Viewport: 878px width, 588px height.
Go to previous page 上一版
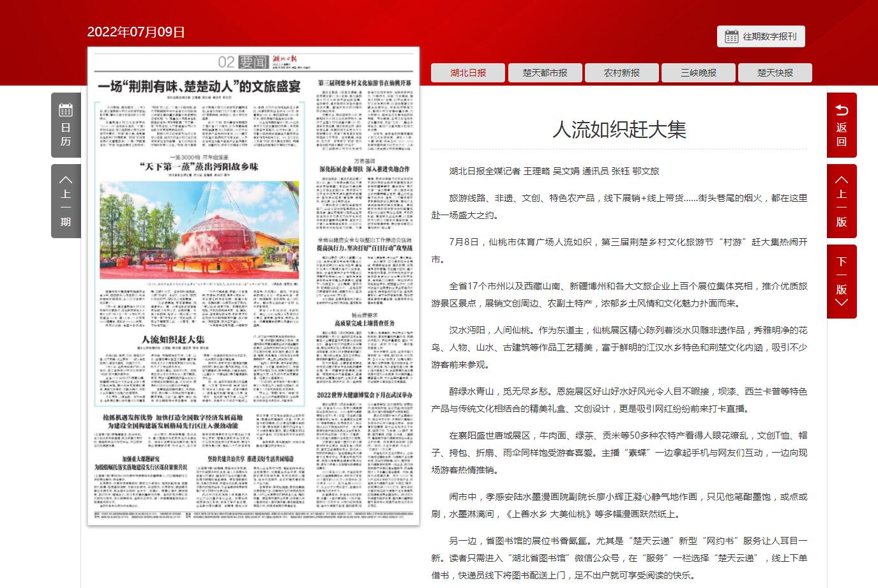click(x=842, y=200)
